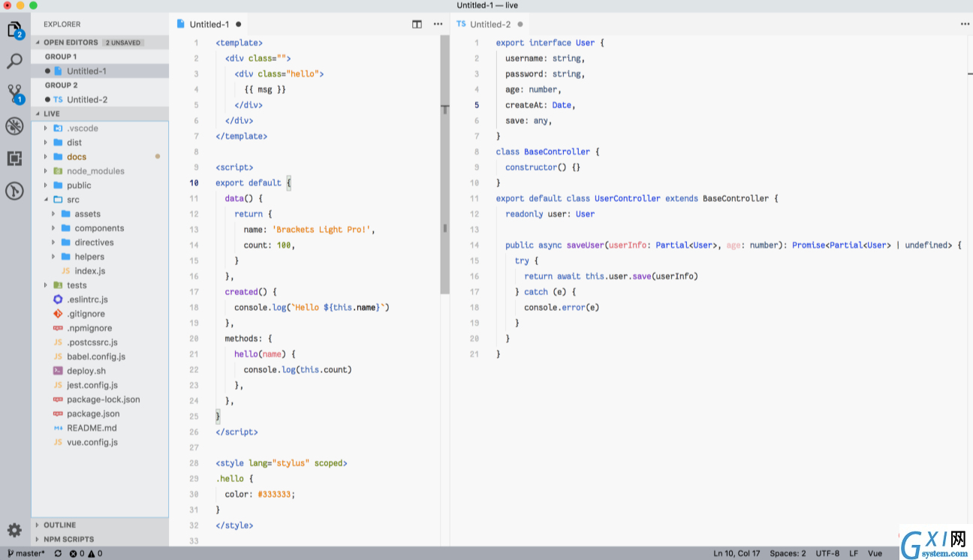The image size is (973, 560).
Task: Click the JS icon of babel.config.js
Action: tap(58, 357)
